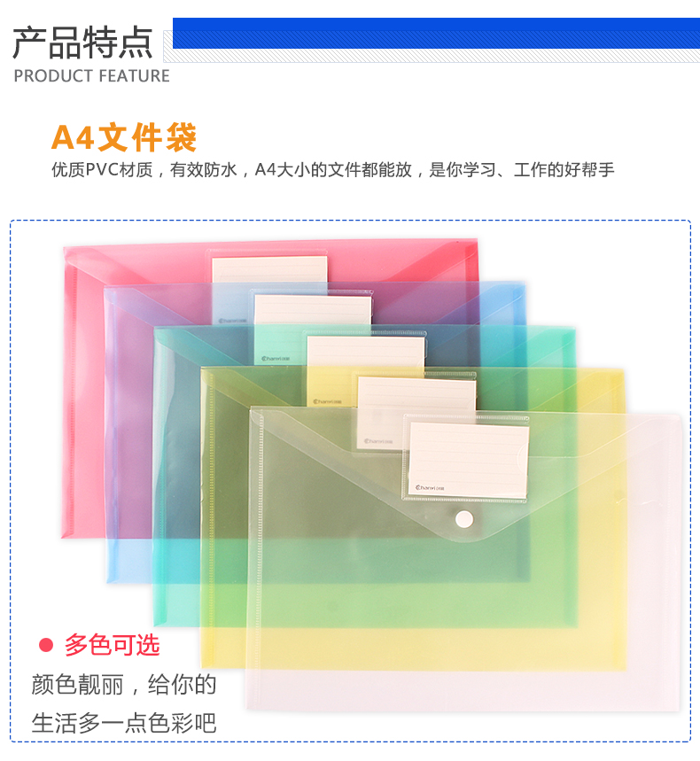Click the label card on pink folder
The height and width of the screenshot is (761, 700).
coord(269,270)
